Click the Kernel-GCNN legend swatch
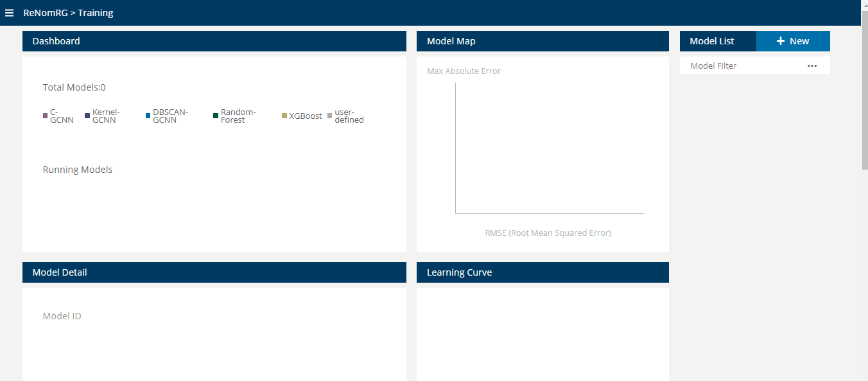 click(87, 116)
